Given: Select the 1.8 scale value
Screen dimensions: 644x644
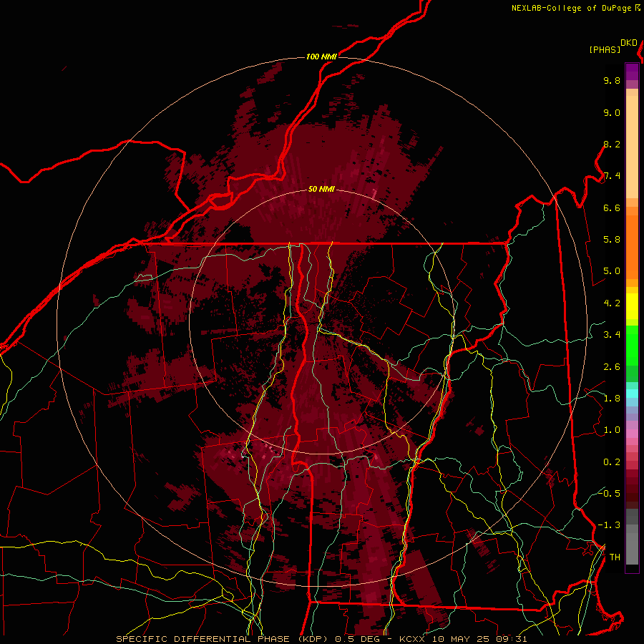Looking at the screenshot, I should pos(612,399).
